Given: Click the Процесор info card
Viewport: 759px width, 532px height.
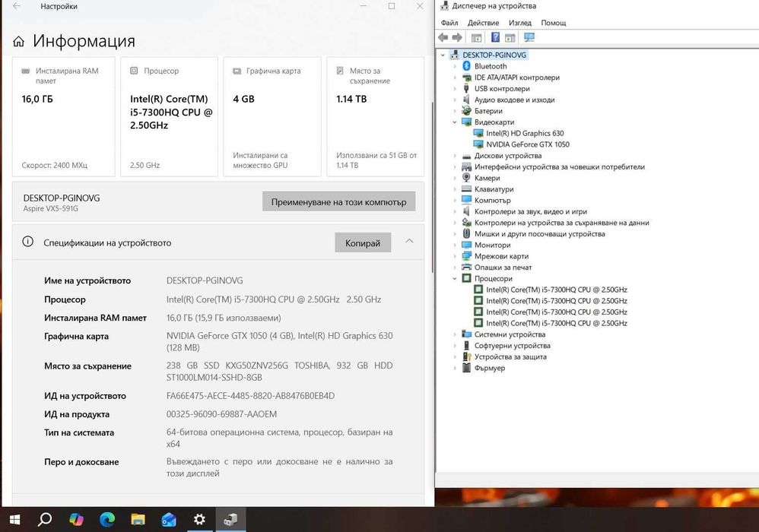Looking at the screenshot, I should click(169, 116).
